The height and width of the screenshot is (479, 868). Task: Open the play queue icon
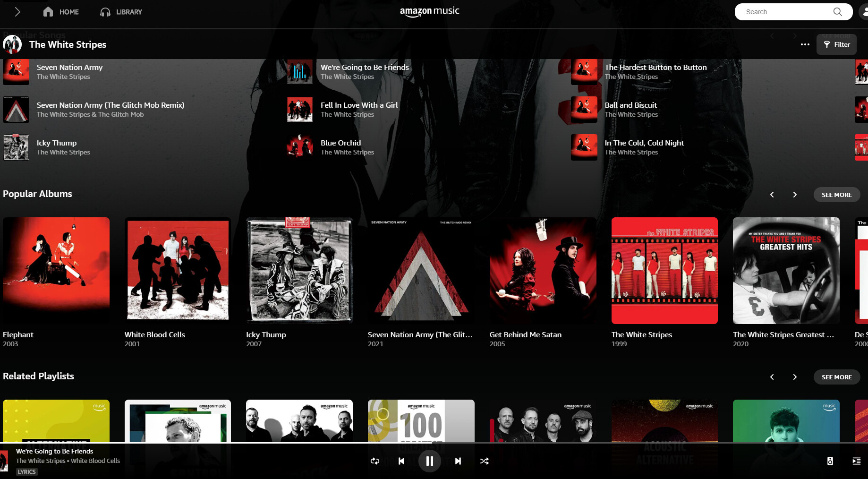coord(856,461)
